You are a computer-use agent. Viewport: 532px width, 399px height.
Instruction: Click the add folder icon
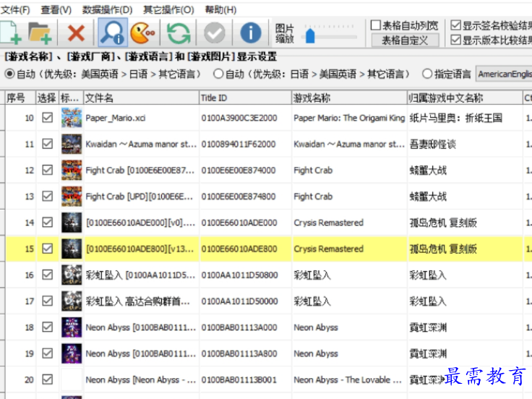40,33
